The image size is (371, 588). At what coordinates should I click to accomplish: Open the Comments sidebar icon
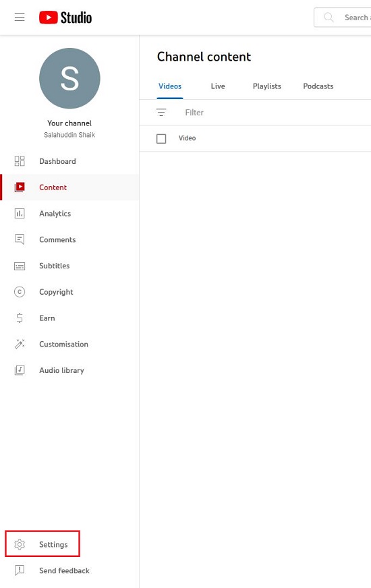click(20, 239)
